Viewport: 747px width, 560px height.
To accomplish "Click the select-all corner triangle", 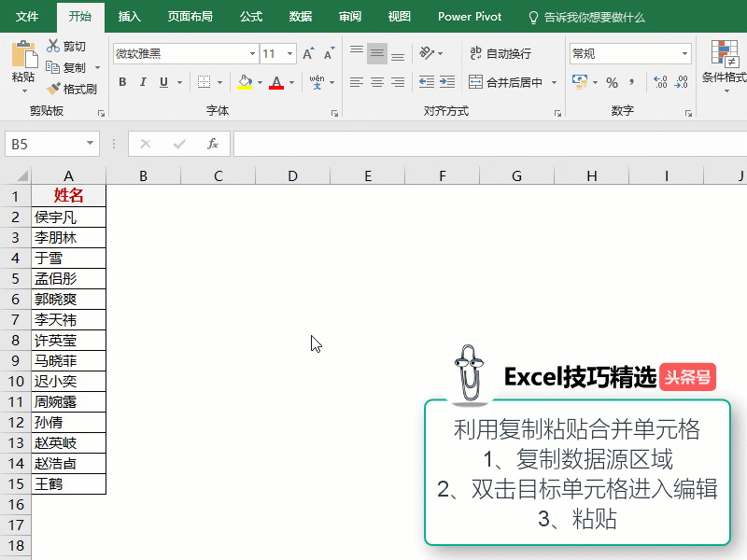I will tap(21, 175).
